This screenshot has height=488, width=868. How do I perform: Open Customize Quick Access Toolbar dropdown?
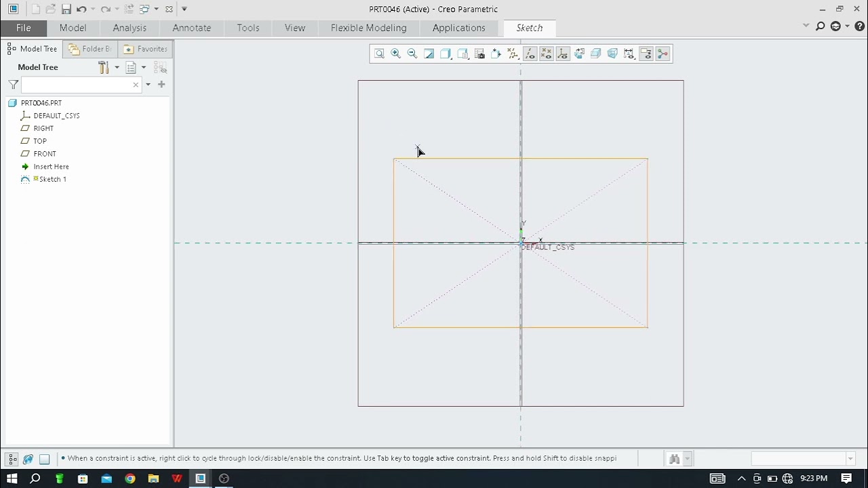[184, 9]
